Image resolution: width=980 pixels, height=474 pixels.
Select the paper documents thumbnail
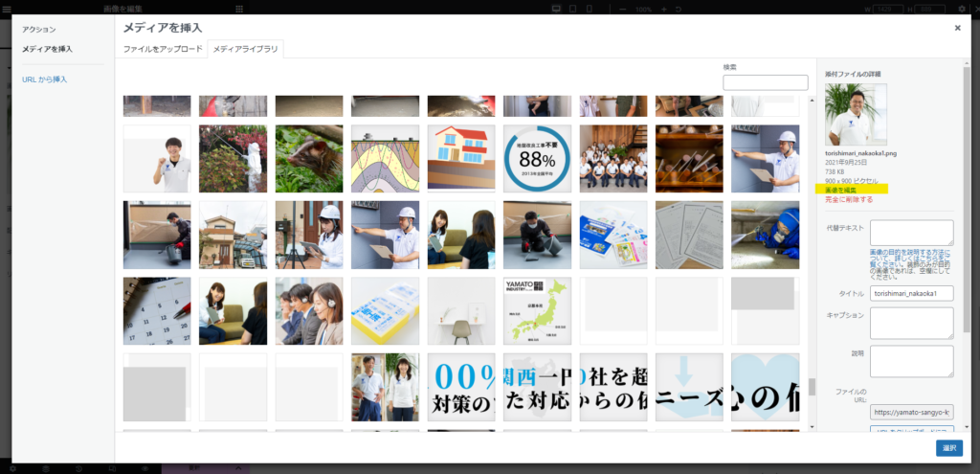tap(689, 236)
